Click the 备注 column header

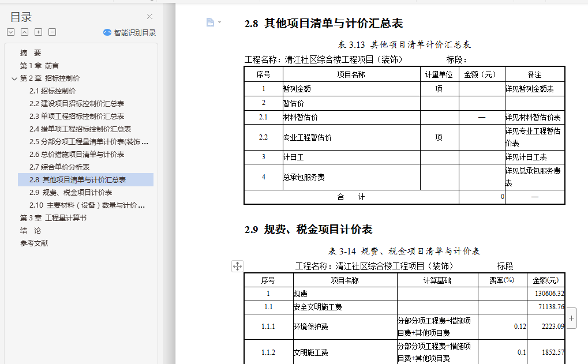tap(535, 74)
